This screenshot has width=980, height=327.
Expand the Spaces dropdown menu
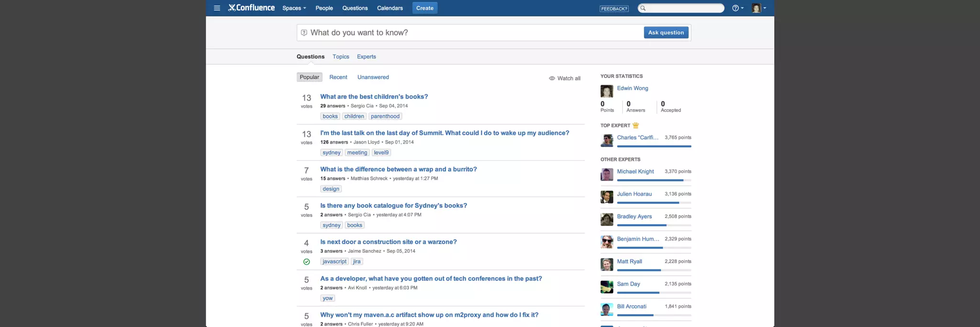coord(294,8)
